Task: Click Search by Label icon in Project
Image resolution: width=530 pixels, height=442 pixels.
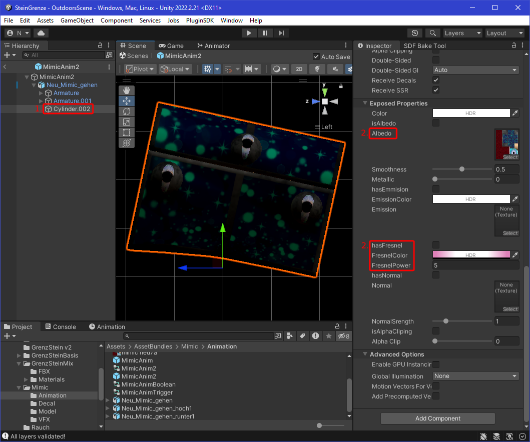Action: pyautogui.click(x=303, y=336)
